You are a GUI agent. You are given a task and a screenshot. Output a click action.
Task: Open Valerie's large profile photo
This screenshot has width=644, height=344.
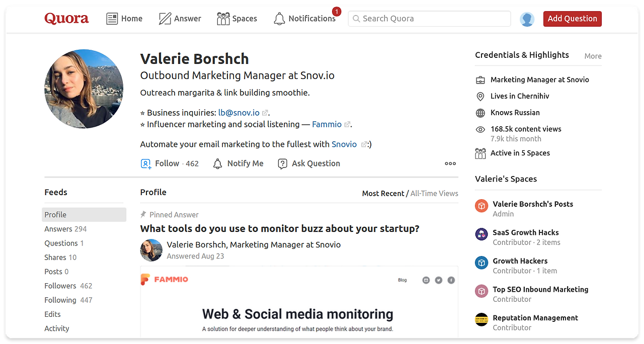pyautogui.click(x=84, y=89)
